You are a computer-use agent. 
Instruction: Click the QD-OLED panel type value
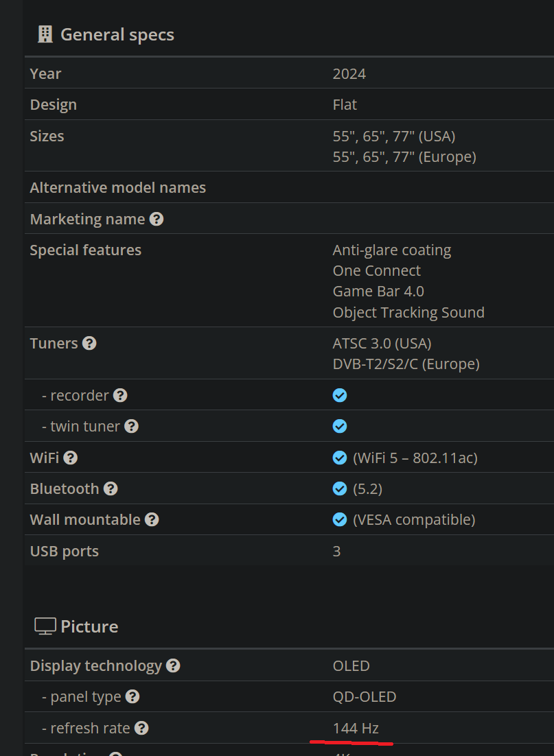[x=365, y=696]
